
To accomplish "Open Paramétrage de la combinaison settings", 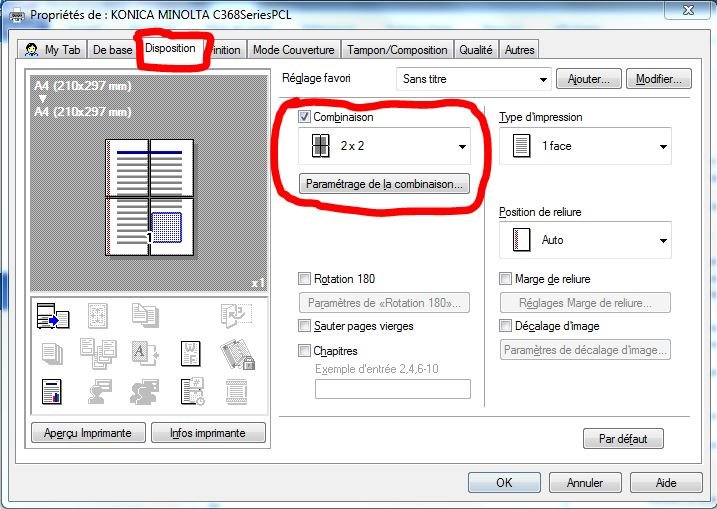I will point(384,184).
